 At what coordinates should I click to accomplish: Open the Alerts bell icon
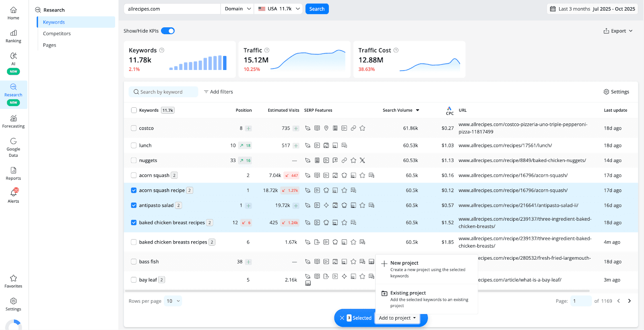pos(13,193)
